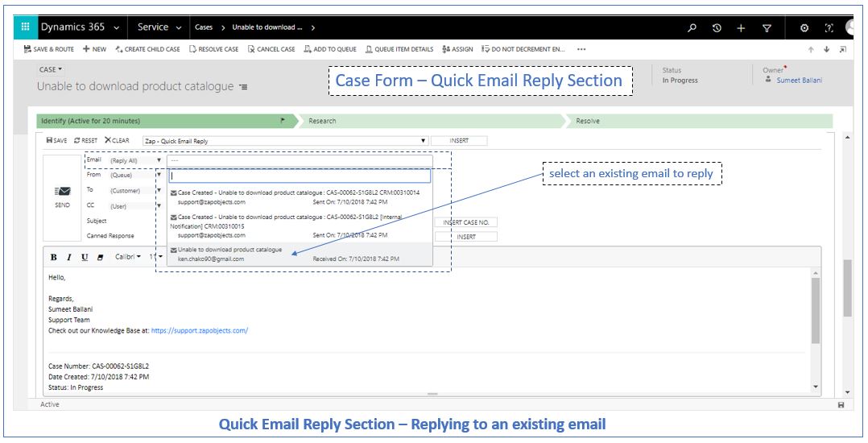868x443 pixels.
Task: Click Cases breadcrumb
Action: point(204,27)
